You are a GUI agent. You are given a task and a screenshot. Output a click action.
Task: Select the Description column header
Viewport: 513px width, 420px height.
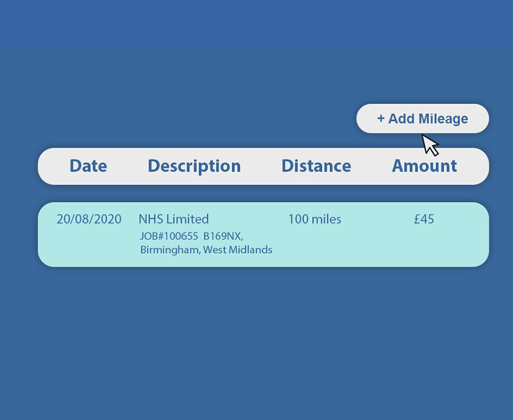click(x=194, y=166)
